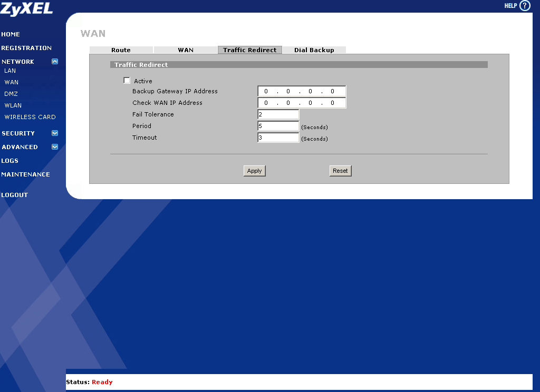Click the Check WAN IP Address label
Viewport: 540px width, 392px height.
click(x=167, y=103)
